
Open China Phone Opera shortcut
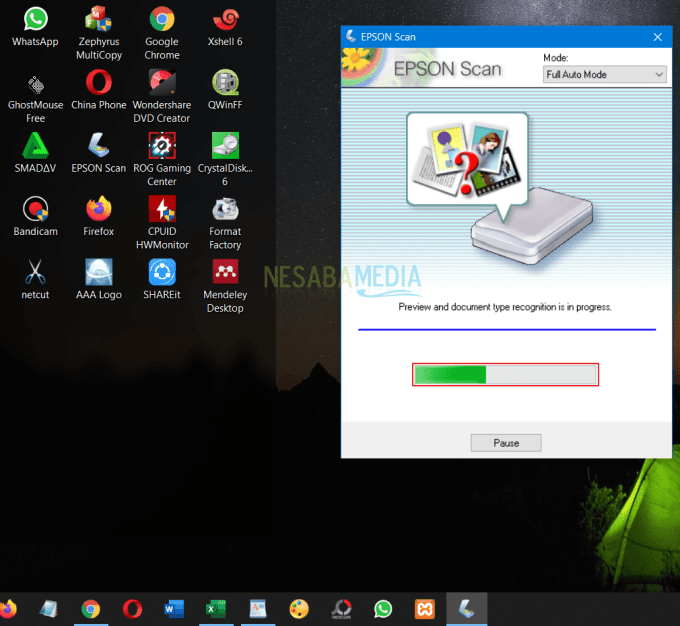(98, 89)
